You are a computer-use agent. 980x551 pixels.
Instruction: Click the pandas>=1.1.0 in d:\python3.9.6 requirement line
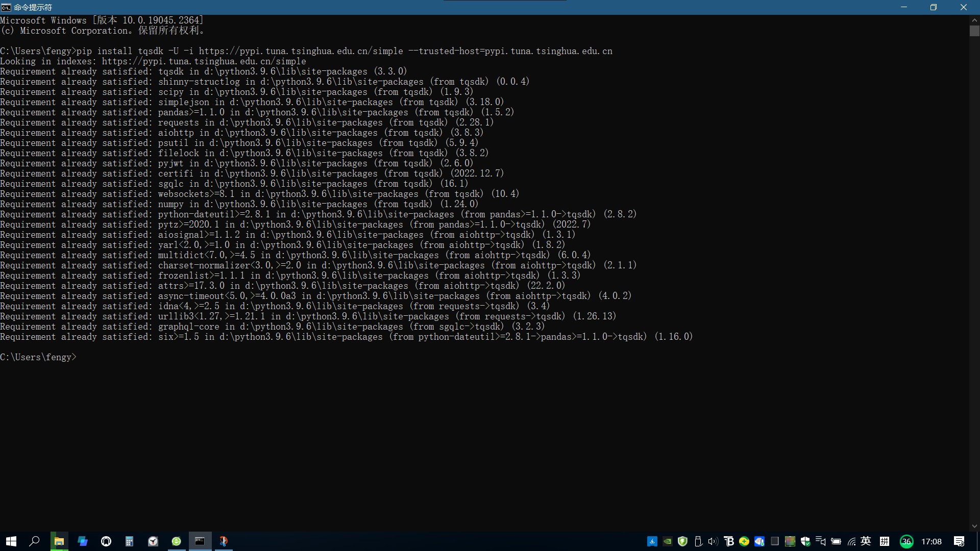tap(257, 112)
